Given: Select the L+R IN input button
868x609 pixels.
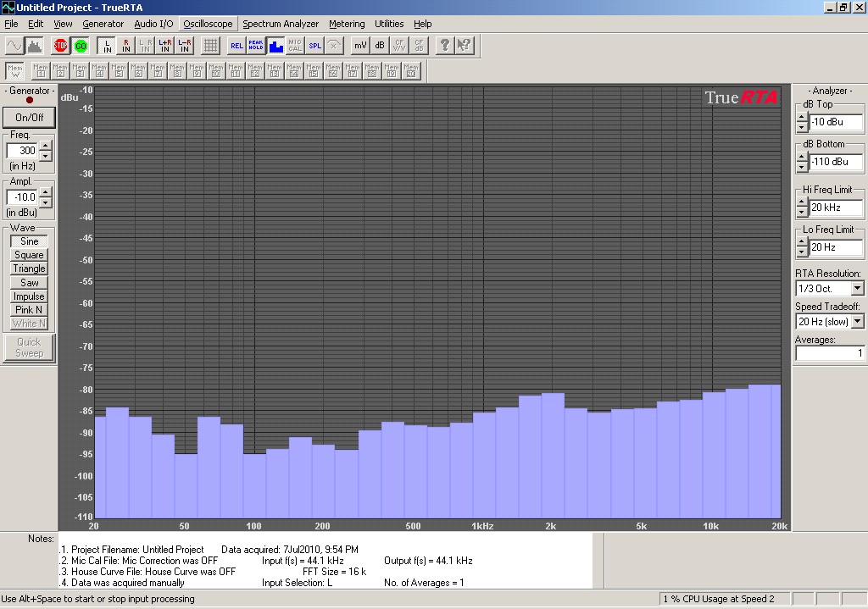Looking at the screenshot, I should click(164, 46).
